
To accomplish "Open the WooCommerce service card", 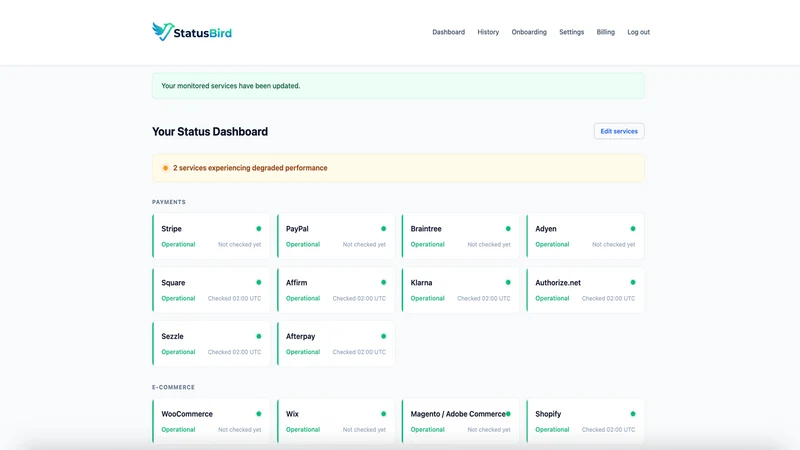I will click(211, 421).
